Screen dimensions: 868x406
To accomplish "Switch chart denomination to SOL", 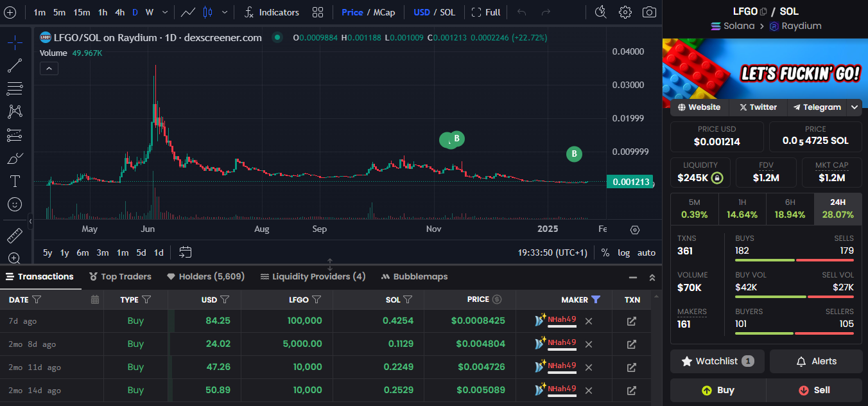I will click(447, 12).
